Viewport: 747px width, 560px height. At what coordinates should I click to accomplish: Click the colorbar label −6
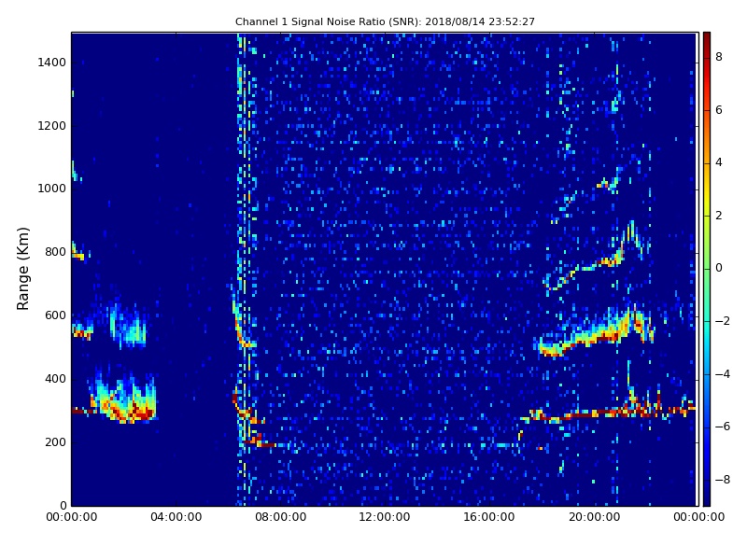[723, 427]
